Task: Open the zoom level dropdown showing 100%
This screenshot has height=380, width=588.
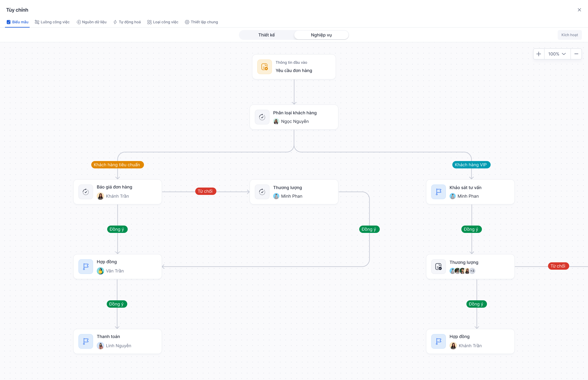Action: pos(557,54)
